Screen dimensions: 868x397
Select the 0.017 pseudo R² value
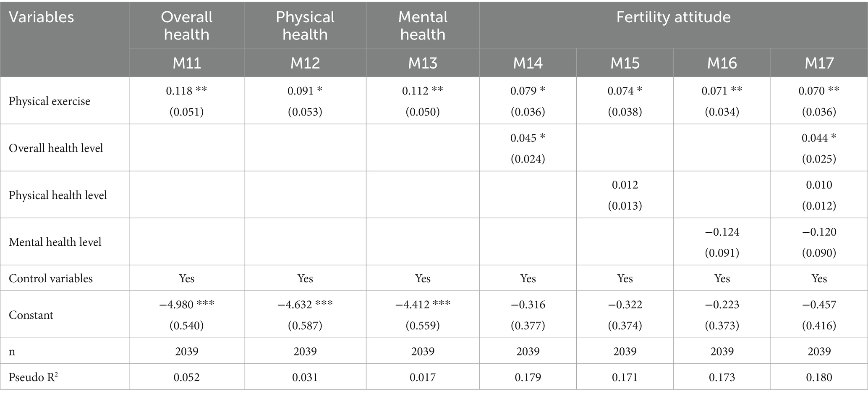(422, 377)
